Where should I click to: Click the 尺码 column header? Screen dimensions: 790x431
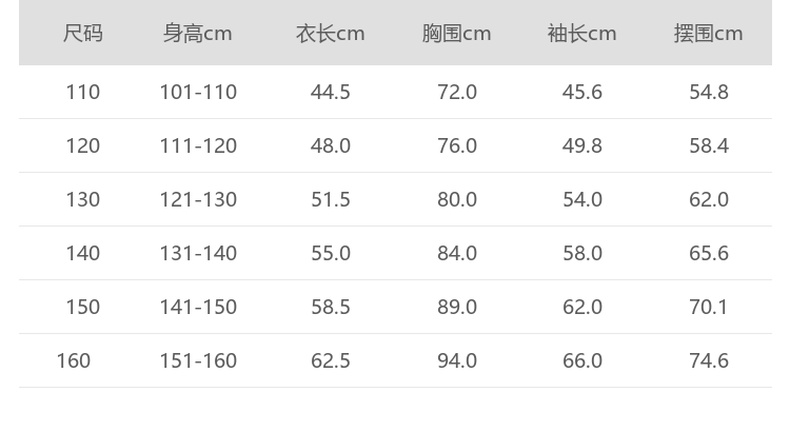(x=83, y=33)
